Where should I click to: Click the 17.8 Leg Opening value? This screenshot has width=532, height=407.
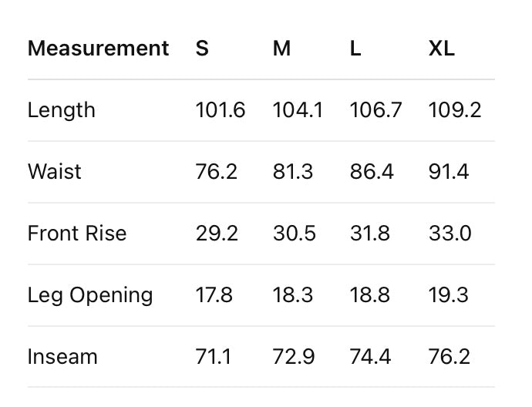coord(214,295)
